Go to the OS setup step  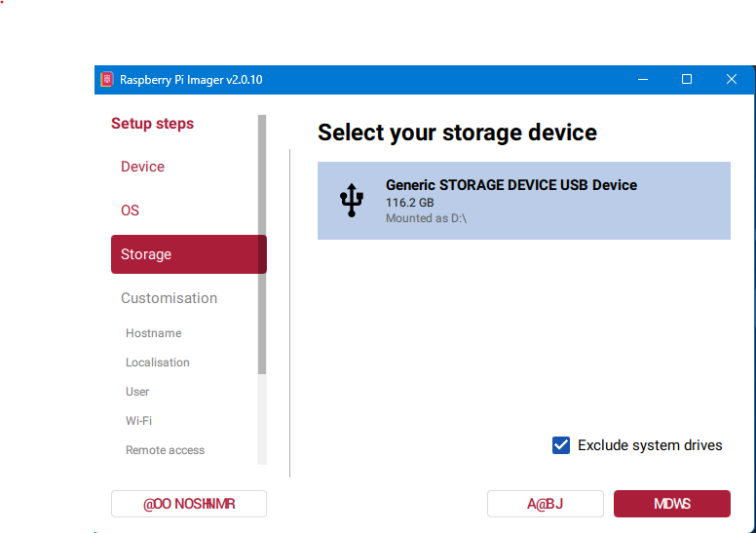pos(130,210)
